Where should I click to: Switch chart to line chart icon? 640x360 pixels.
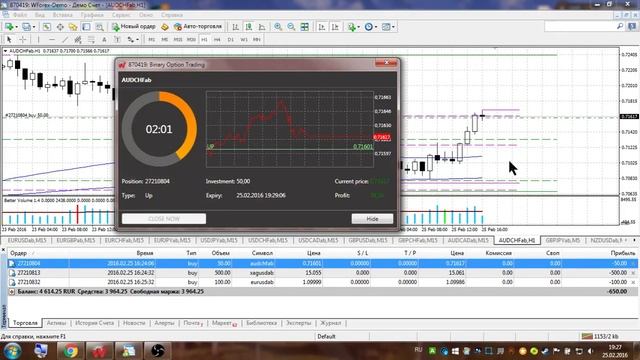[x=262, y=27]
